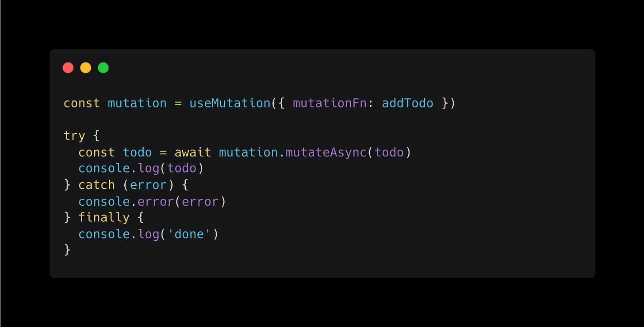Image resolution: width=644 pixels, height=327 pixels.
Task: Click the mutationFn property key
Action: [x=330, y=103]
